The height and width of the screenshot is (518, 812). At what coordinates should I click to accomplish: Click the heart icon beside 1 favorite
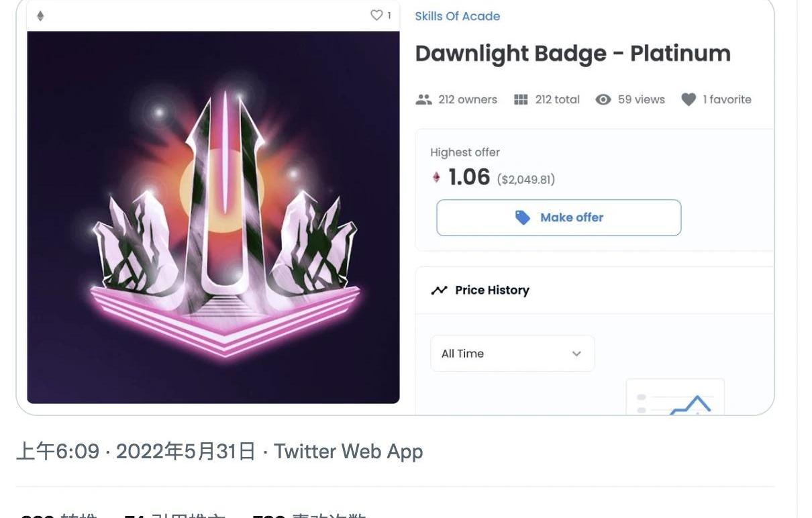point(689,99)
